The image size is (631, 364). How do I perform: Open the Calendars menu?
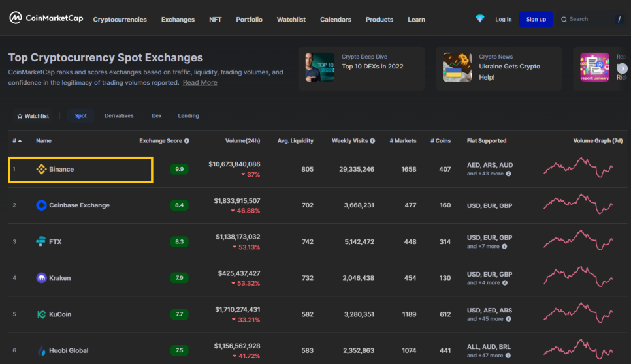[336, 20]
